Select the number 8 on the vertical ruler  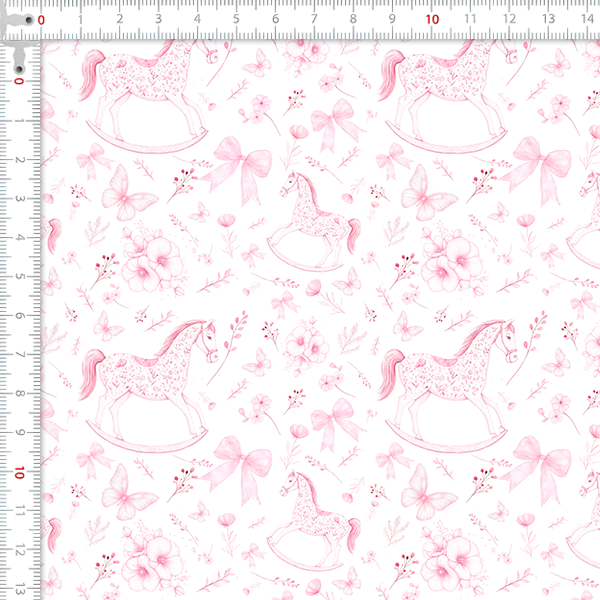click(20, 394)
